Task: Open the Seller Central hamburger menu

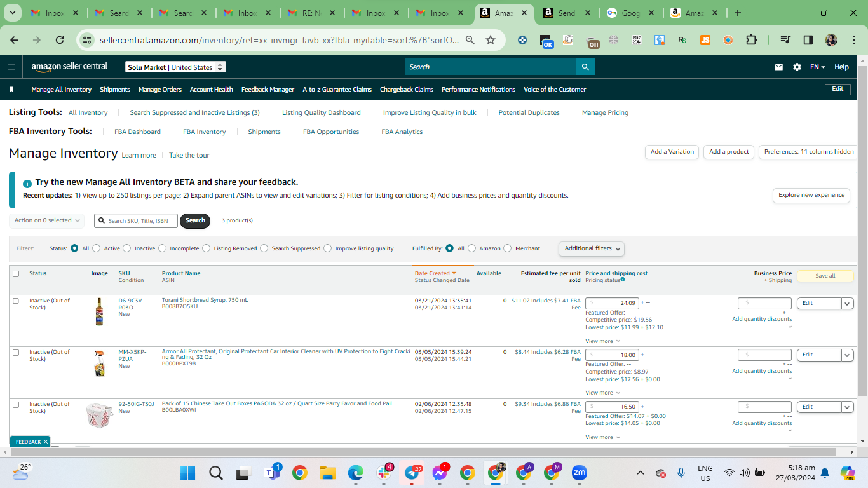Action: point(11,67)
